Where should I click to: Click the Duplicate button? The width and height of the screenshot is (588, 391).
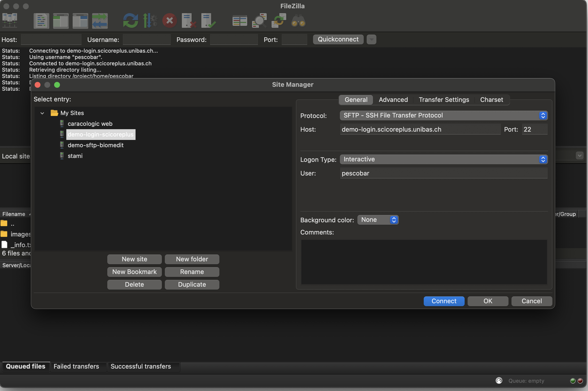[192, 284]
